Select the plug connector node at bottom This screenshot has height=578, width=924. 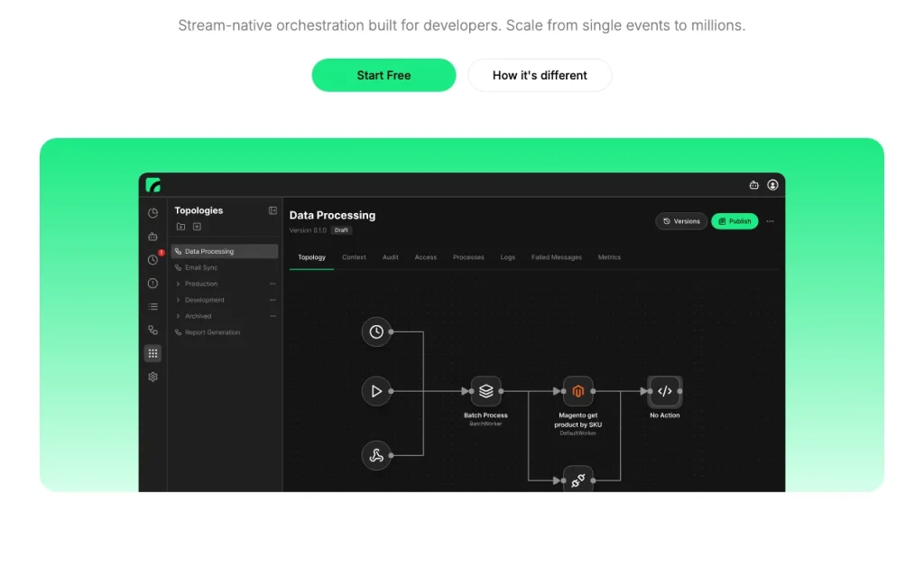click(578, 480)
